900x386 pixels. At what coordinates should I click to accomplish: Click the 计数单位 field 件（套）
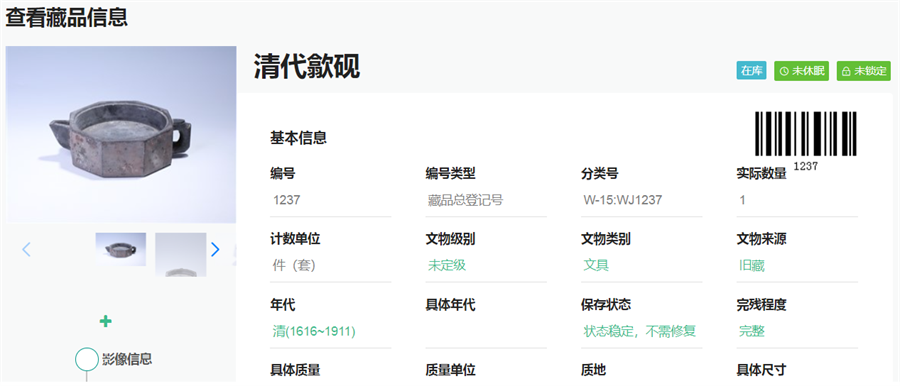(331, 265)
